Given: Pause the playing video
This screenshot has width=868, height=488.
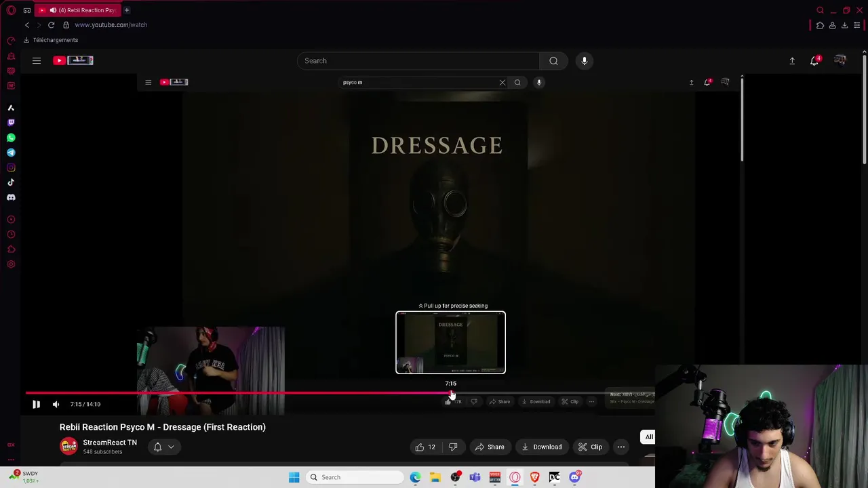Looking at the screenshot, I should (37, 405).
